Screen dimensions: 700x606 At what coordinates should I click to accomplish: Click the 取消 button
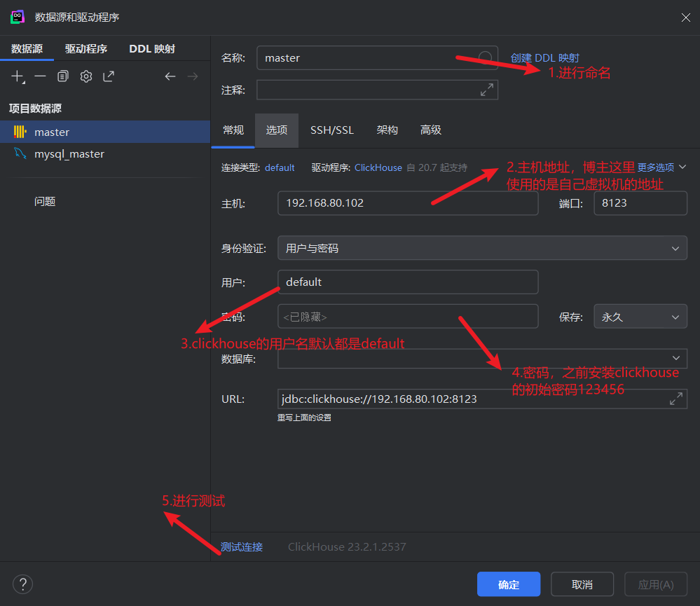[582, 584]
